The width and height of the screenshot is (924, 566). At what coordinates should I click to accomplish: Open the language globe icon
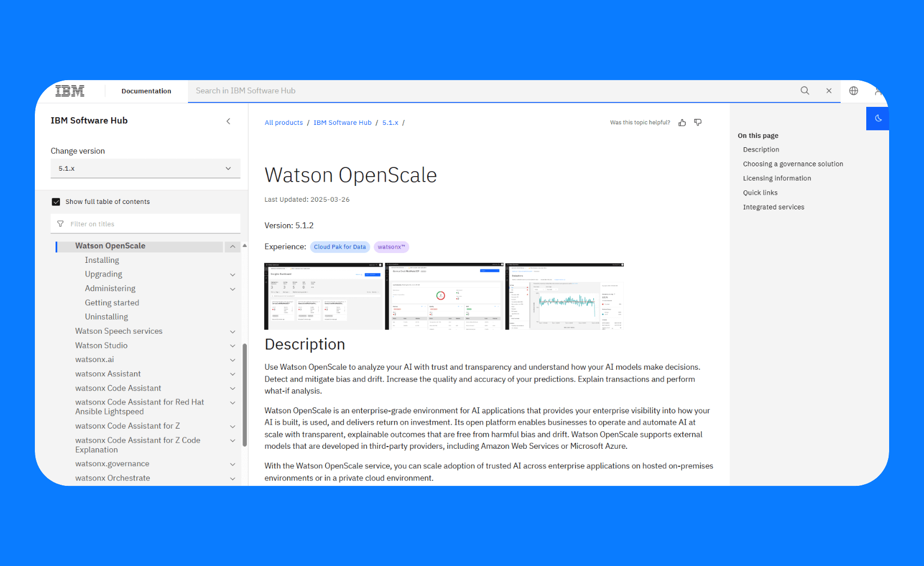(x=854, y=91)
